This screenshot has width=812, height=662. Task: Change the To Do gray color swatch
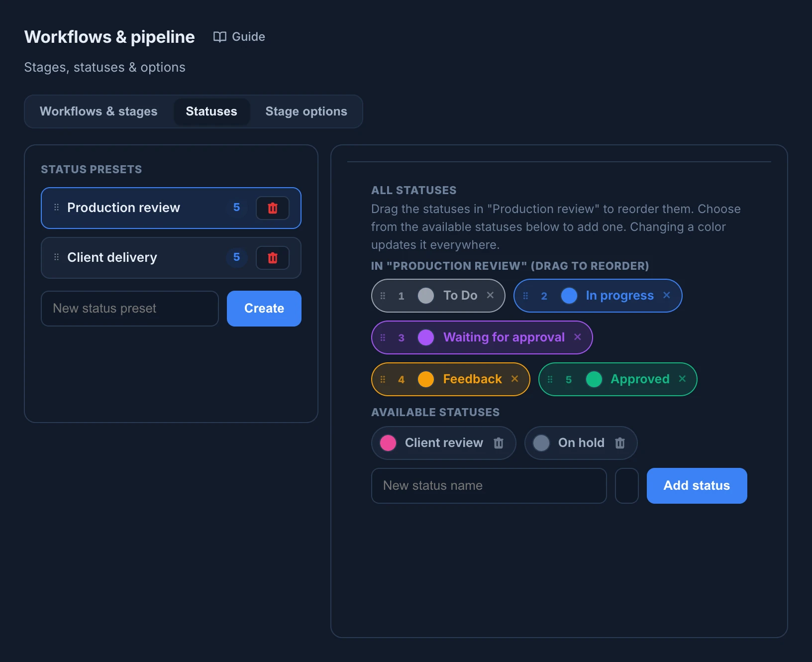click(x=426, y=296)
